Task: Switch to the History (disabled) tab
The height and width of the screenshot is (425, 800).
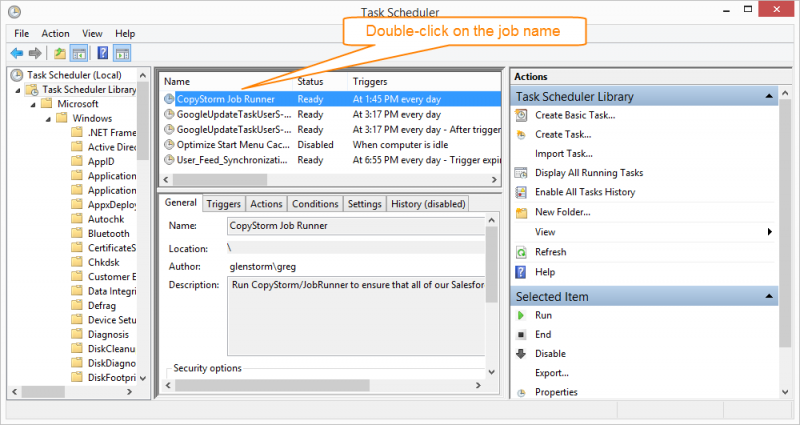Action: pyautogui.click(x=428, y=204)
